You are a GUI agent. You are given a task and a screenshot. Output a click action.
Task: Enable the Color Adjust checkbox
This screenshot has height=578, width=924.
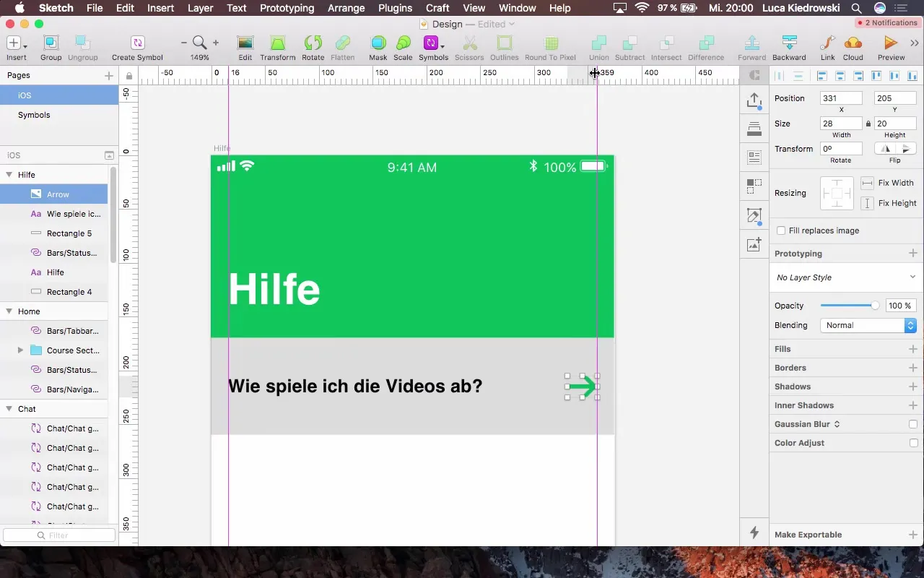(913, 443)
